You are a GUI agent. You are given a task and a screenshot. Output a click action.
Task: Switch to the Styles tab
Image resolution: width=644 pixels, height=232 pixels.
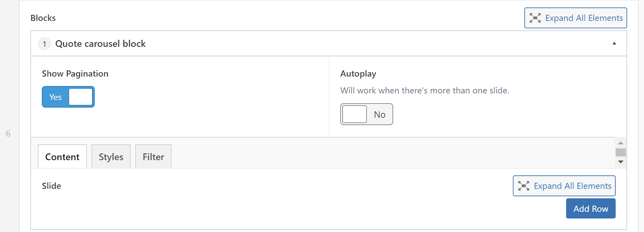(x=111, y=157)
